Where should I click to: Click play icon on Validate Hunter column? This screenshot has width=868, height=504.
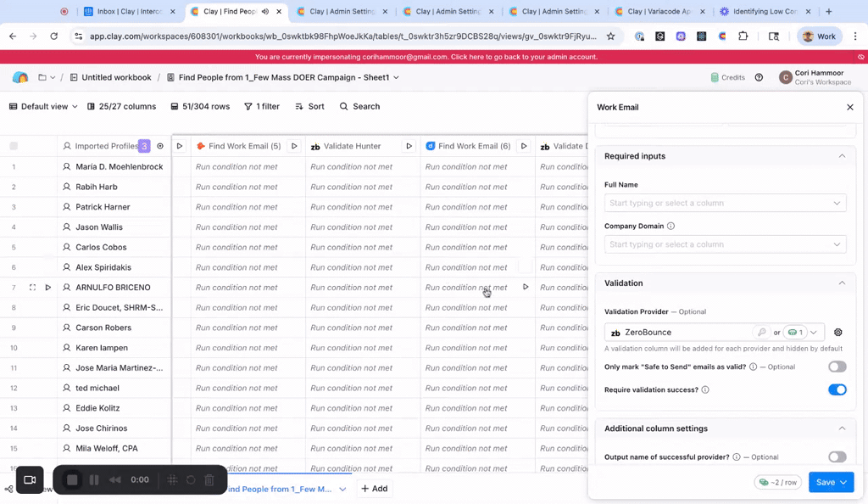coord(409,146)
